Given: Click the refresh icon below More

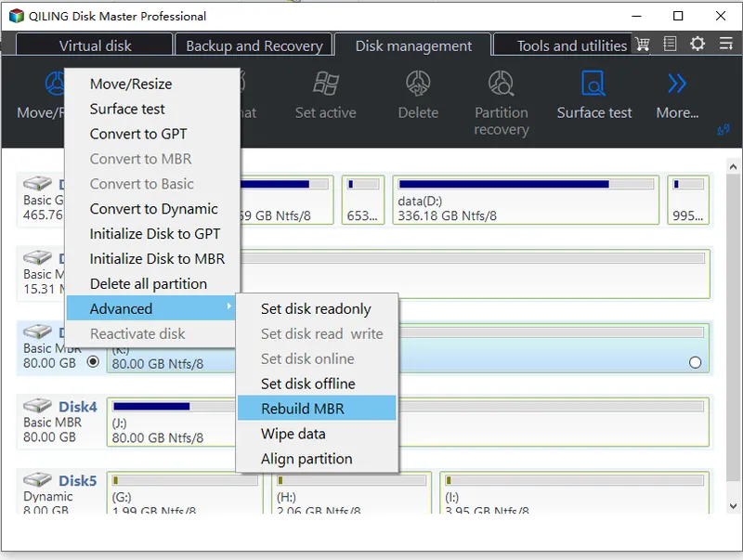Looking at the screenshot, I should coord(723,132).
